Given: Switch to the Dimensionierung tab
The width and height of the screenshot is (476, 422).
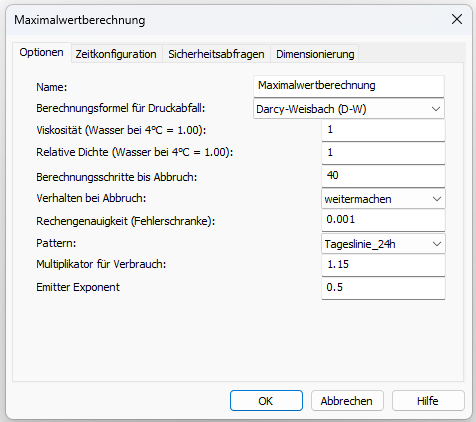Looking at the screenshot, I should point(315,54).
